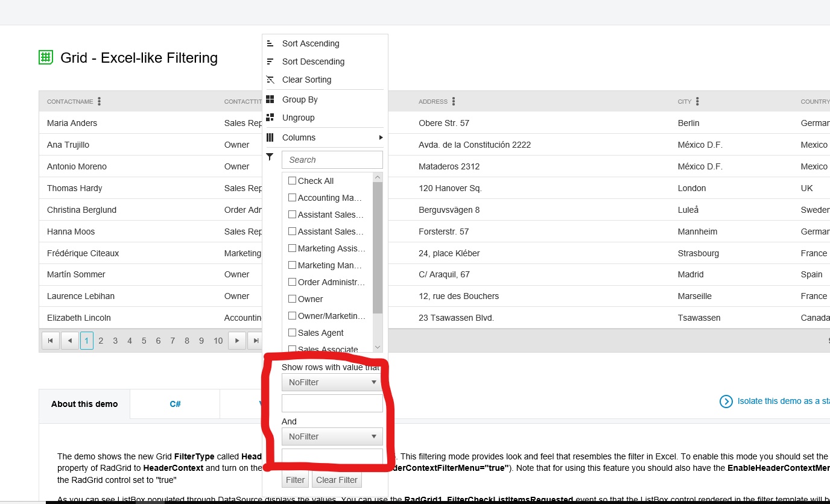The image size is (830, 504).
Task: Click the Isolate this demo arrow icon
Action: click(x=726, y=402)
